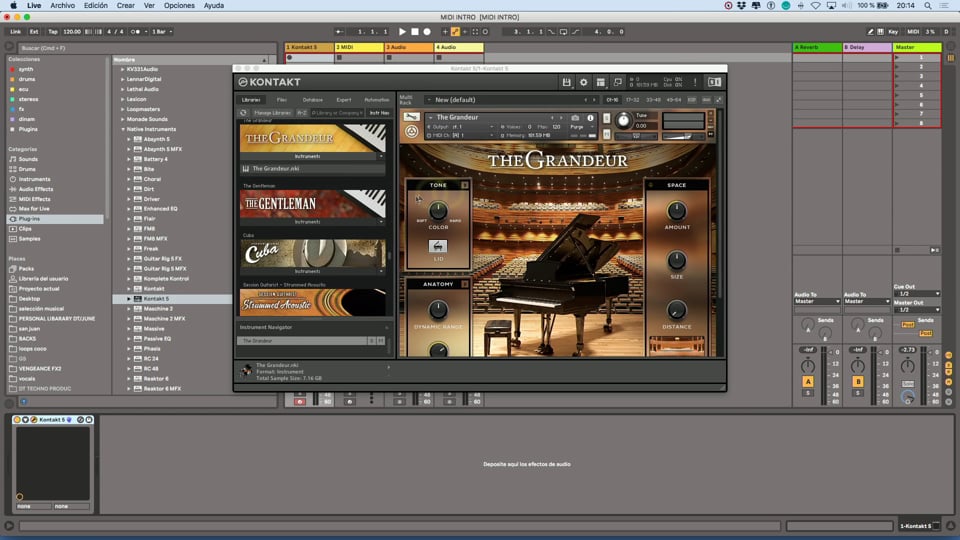Open the Edición menu
960x540 pixels.
tap(96, 6)
